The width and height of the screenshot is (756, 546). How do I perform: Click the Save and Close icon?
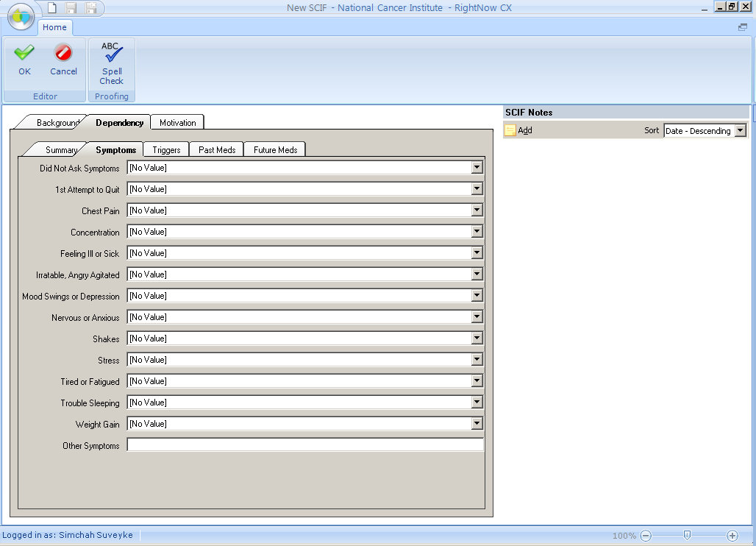click(x=91, y=8)
